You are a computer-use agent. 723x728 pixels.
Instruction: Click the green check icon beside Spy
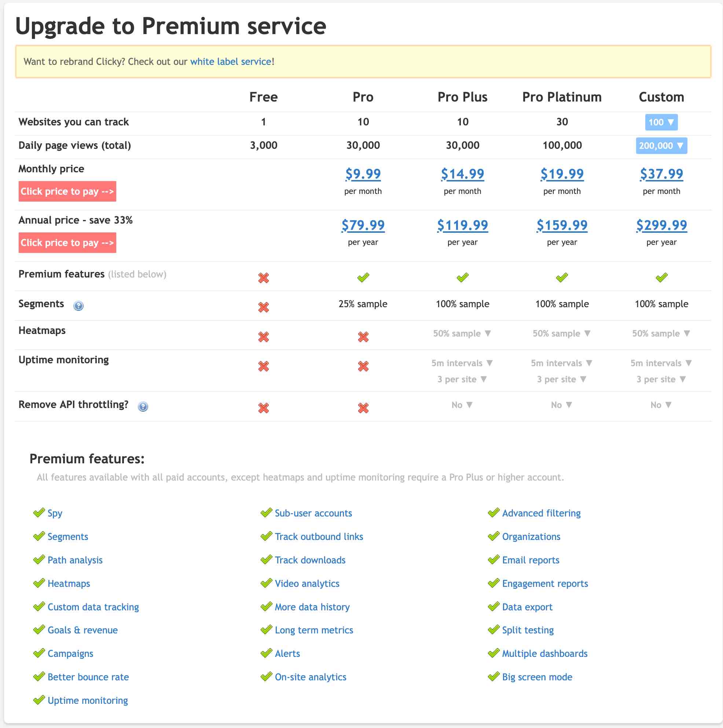pos(39,513)
